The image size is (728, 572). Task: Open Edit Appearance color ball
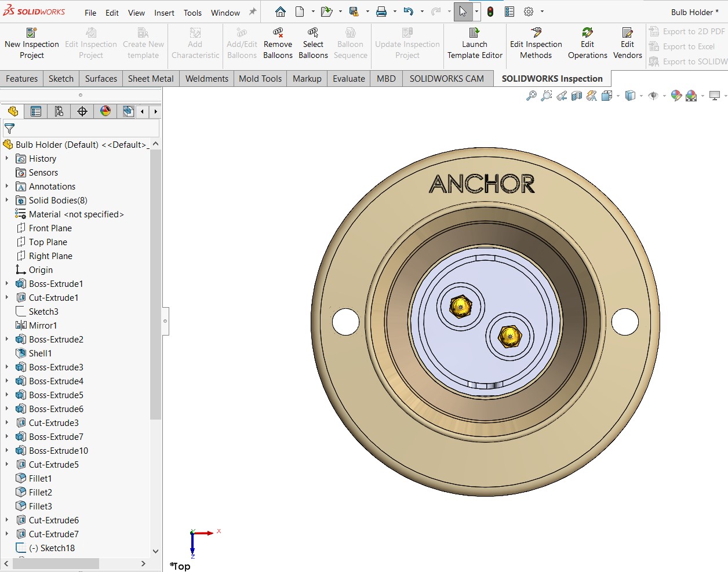676,96
